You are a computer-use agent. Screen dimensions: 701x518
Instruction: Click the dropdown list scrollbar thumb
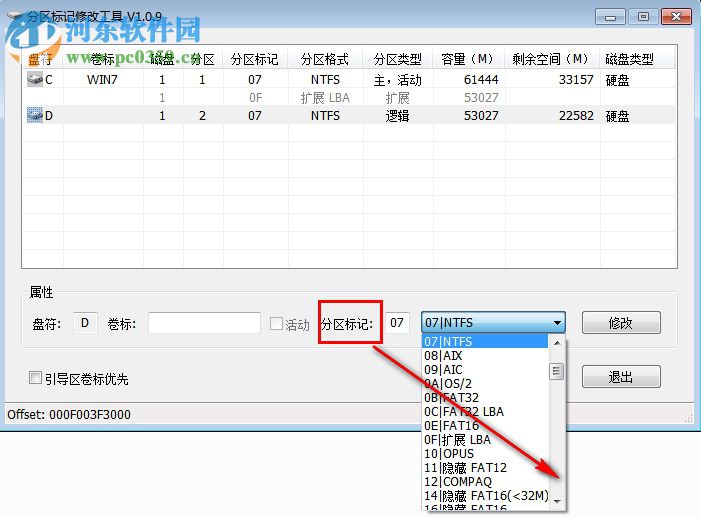coord(557,371)
